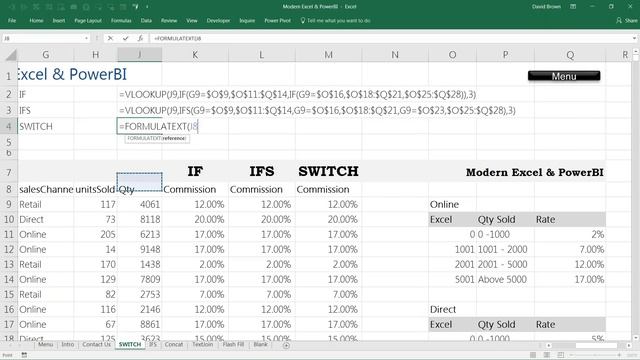Click the David Brown account name
This screenshot has width=640, height=360.
coord(546,7)
